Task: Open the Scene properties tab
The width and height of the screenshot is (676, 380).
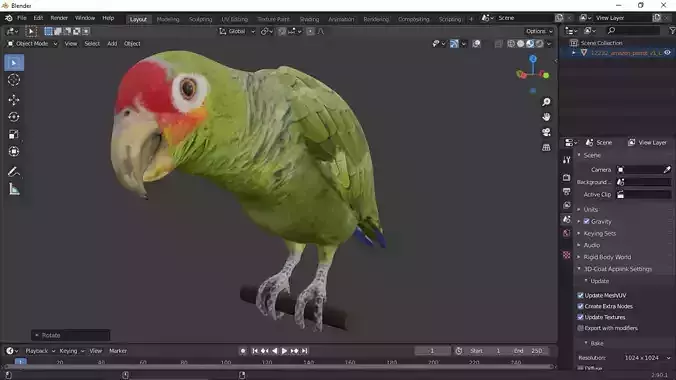Action: 566,219
